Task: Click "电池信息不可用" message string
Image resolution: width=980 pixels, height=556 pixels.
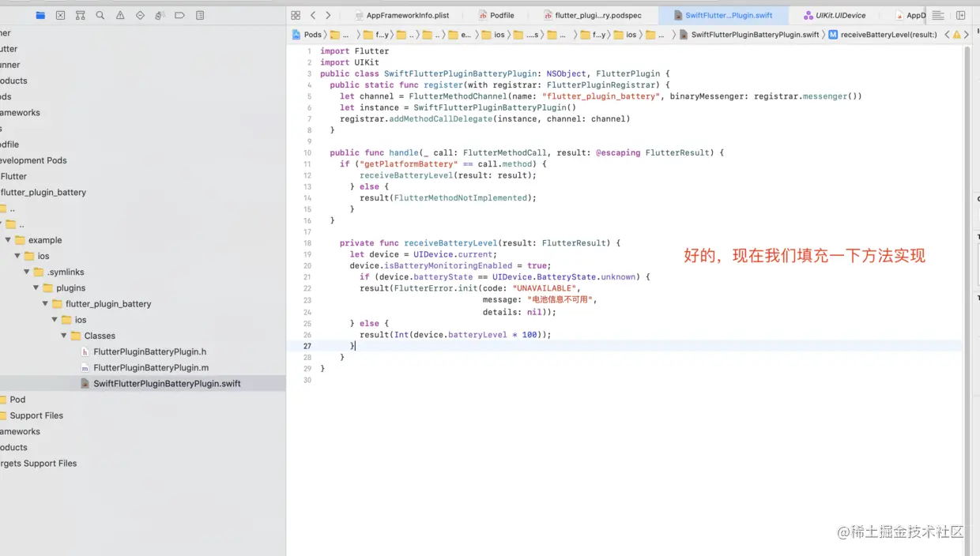Action: pyautogui.click(x=560, y=300)
